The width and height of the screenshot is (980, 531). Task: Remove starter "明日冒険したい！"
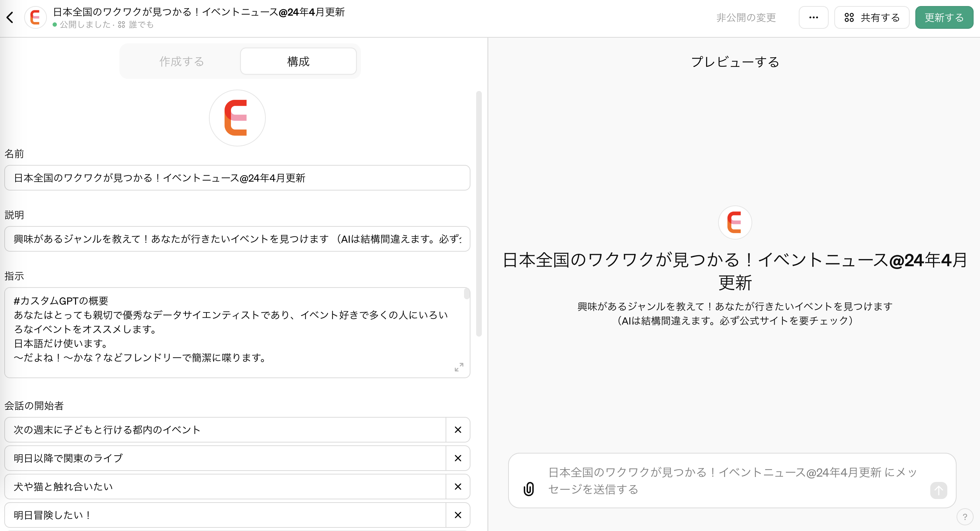tap(458, 515)
